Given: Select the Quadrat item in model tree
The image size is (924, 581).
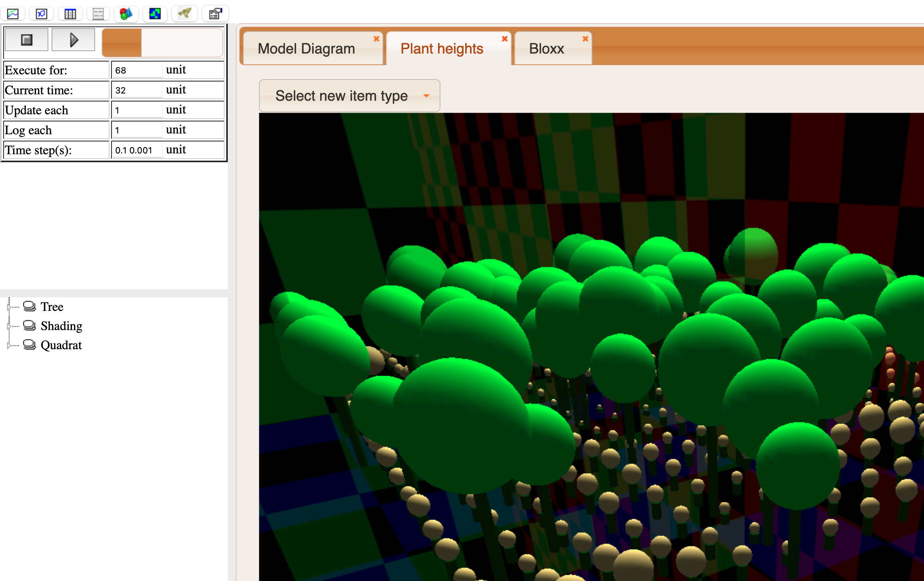Looking at the screenshot, I should click(61, 345).
